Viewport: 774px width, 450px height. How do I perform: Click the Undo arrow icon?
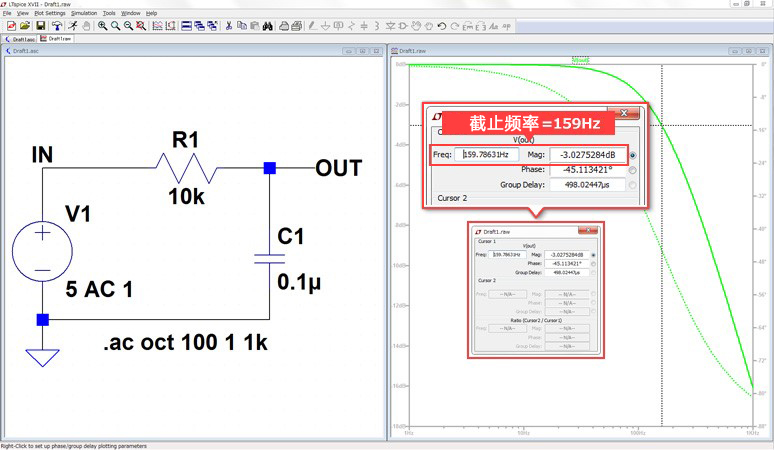click(x=441, y=26)
